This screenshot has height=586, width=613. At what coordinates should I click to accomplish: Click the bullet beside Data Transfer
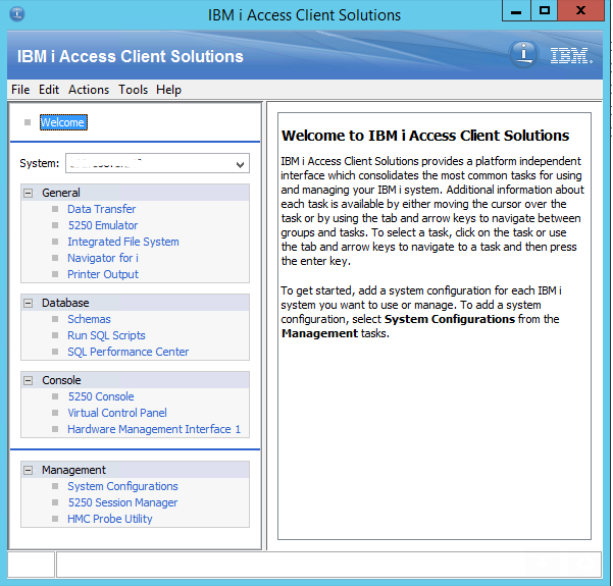(x=55, y=209)
